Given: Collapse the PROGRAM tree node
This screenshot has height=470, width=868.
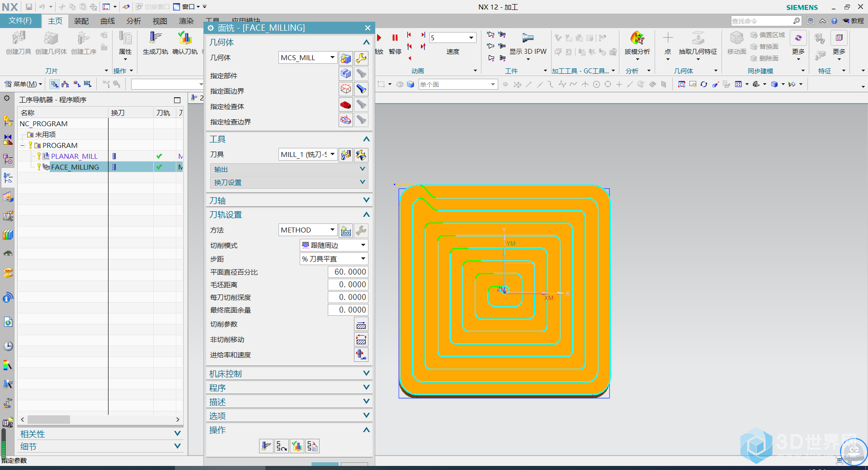Looking at the screenshot, I should (x=23, y=146).
